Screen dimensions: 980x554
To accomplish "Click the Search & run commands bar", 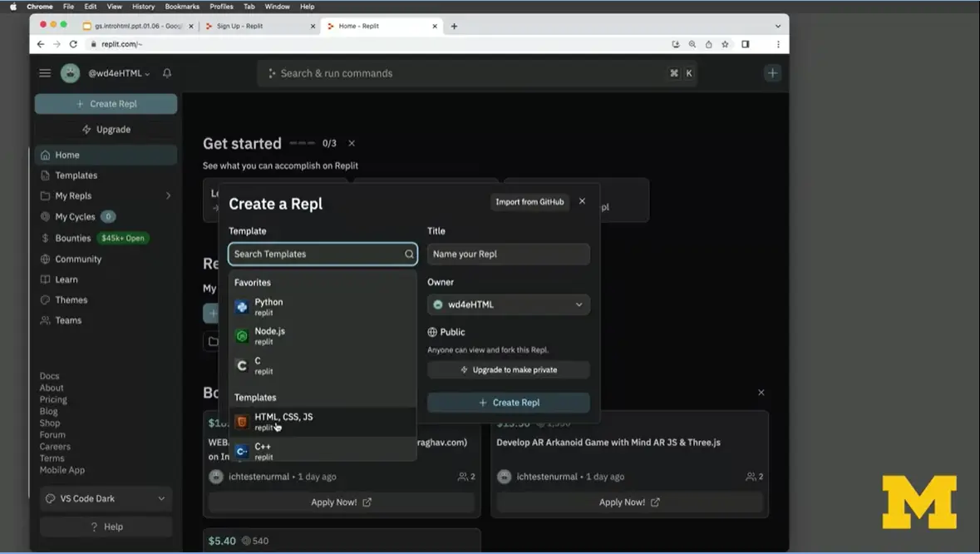I will pos(477,73).
